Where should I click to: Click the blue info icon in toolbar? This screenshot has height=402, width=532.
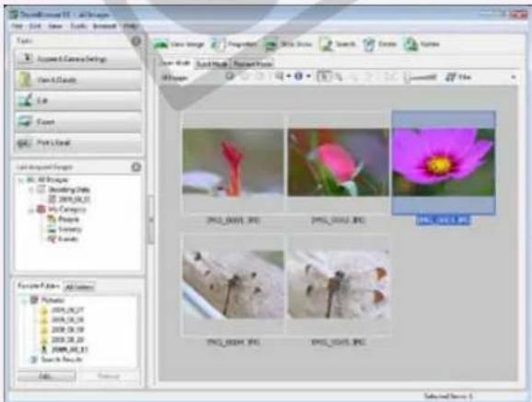click(x=298, y=76)
